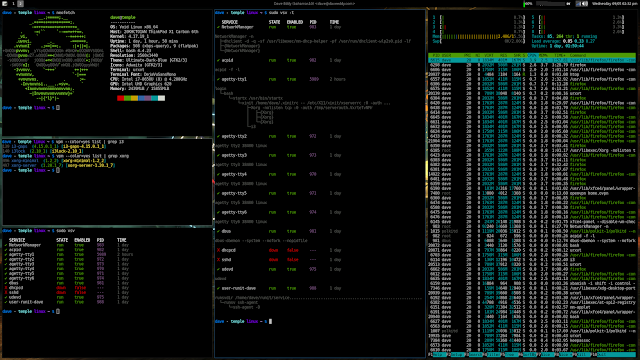The image size is (640, 360).
Task: Click the prompt cursor in the vpm grep terminal
Action: point(58,170)
